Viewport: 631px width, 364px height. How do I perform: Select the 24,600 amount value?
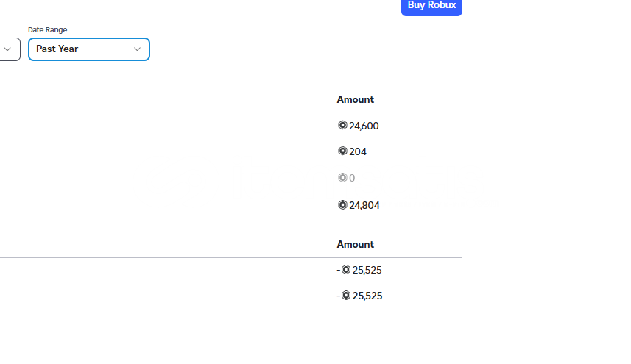click(364, 126)
